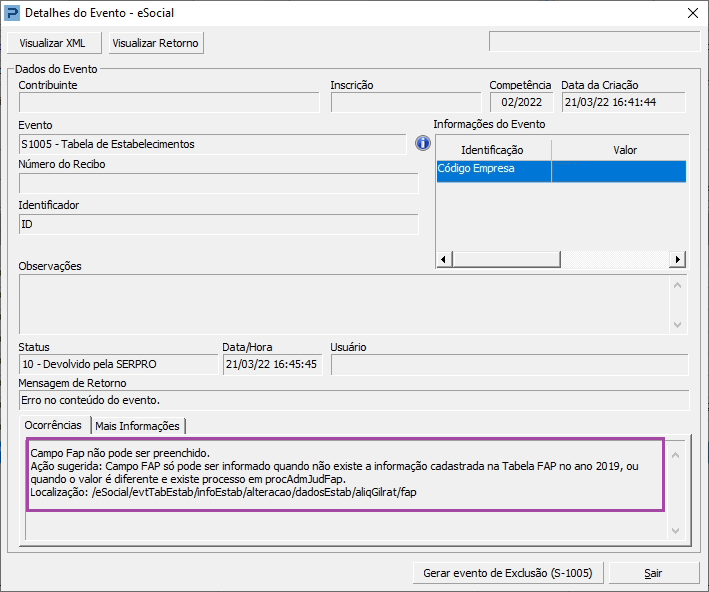This screenshot has width=709, height=592.
Task: Click the Competência field 02/2022
Action: click(x=521, y=102)
